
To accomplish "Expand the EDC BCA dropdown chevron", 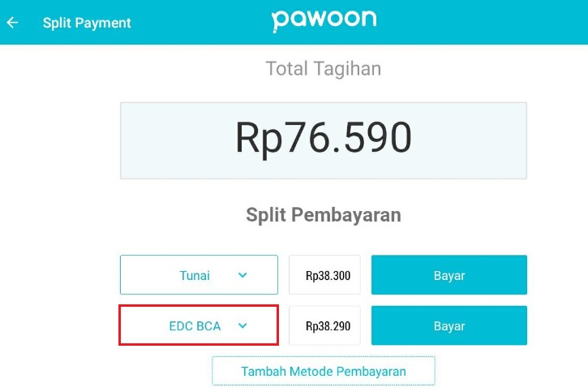I will pyautogui.click(x=242, y=325).
